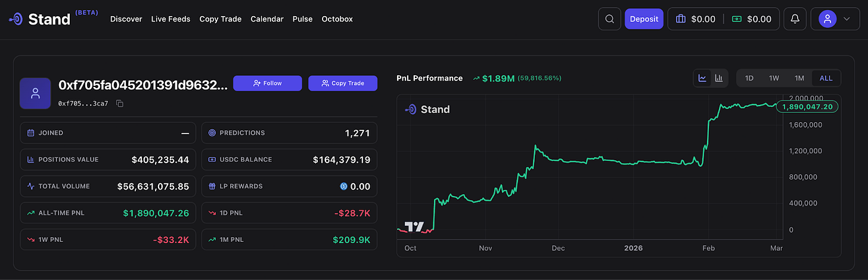Viewport: 868px width, 280px height.
Task: Click the Positions Value bar-chart icon
Action: coord(31,160)
